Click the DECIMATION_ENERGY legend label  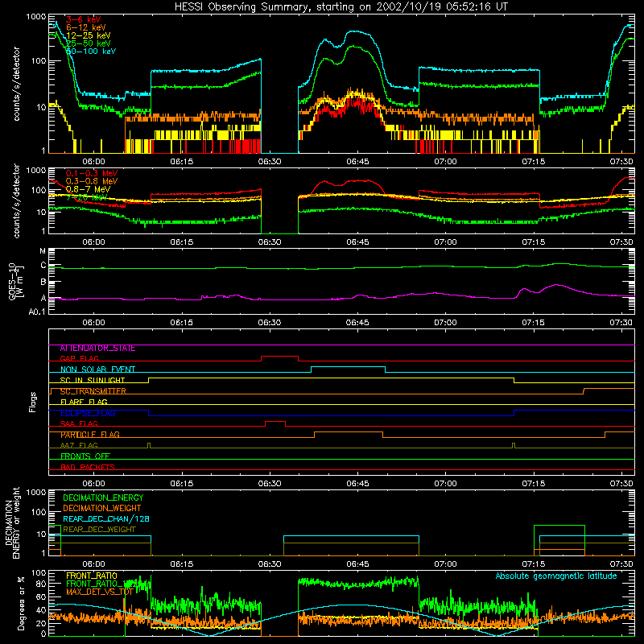click(x=103, y=497)
